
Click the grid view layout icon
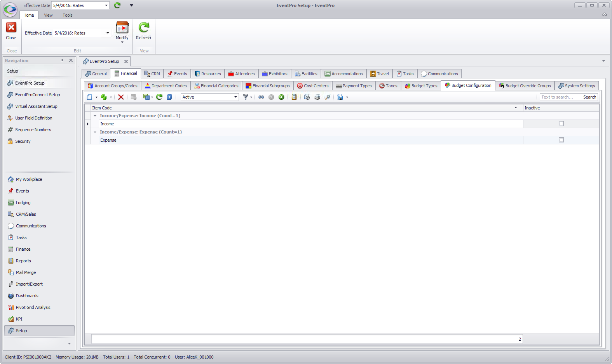(146, 97)
